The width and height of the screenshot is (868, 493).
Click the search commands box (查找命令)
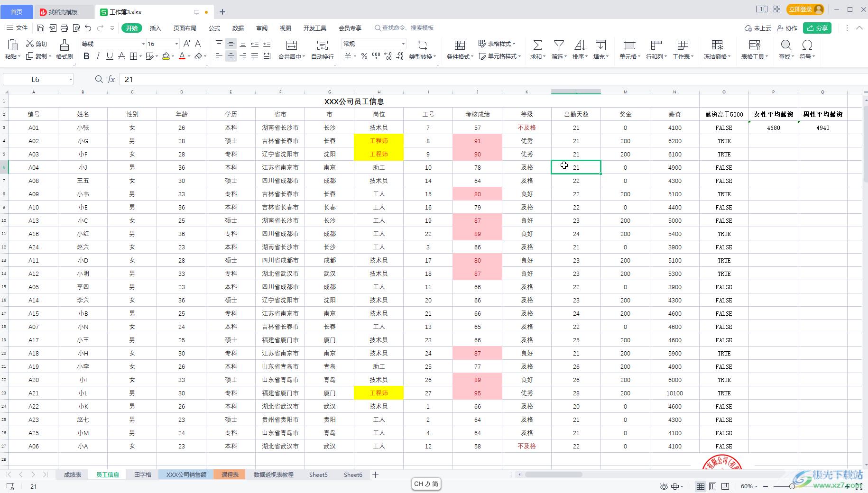pyautogui.click(x=405, y=28)
